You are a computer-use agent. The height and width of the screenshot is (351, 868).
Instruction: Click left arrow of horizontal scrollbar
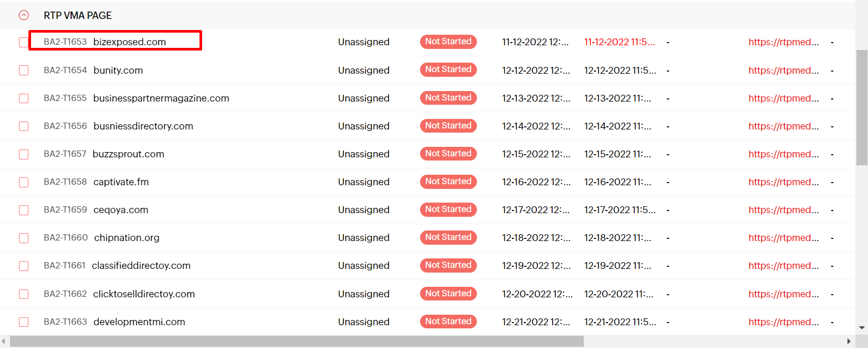pyautogui.click(x=4, y=342)
